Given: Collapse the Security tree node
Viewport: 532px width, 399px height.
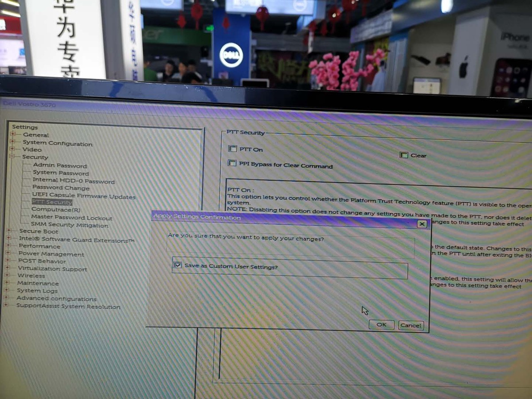Looking at the screenshot, I should 12,156.
